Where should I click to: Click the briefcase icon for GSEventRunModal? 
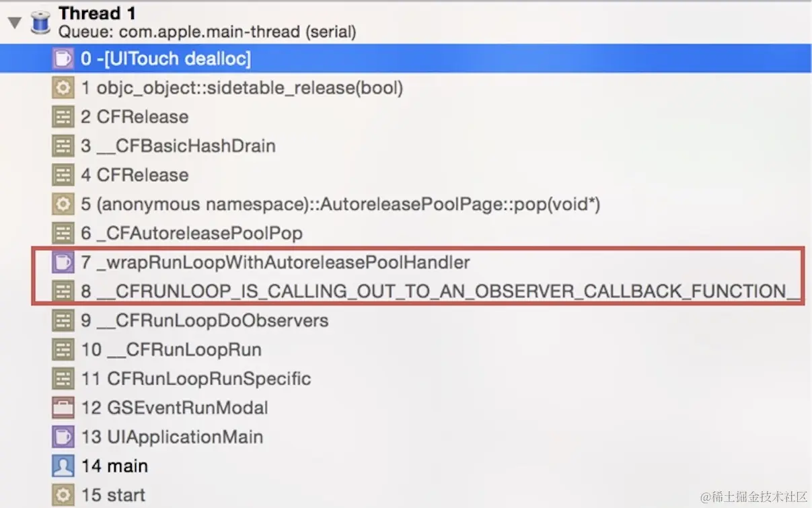63,407
